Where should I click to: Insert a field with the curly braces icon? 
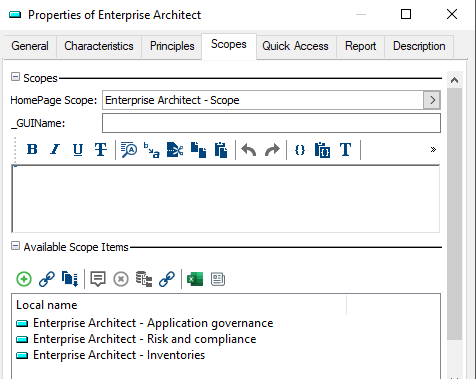[x=300, y=150]
